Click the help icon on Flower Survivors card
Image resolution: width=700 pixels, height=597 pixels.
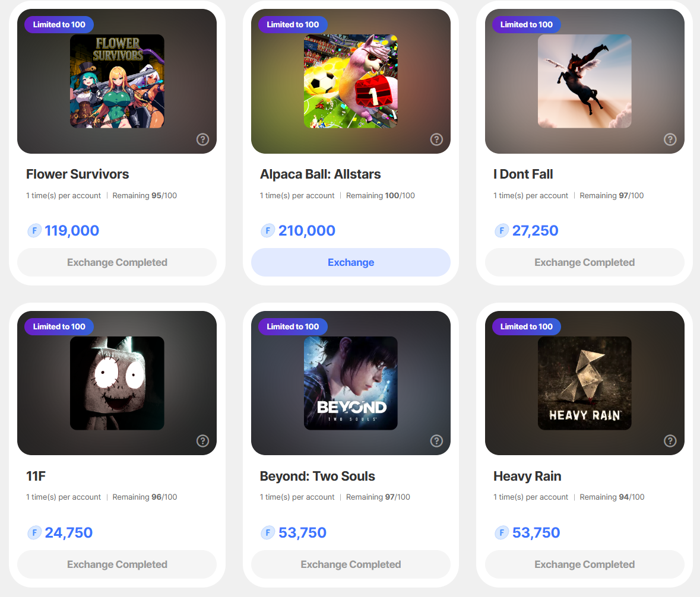point(202,139)
